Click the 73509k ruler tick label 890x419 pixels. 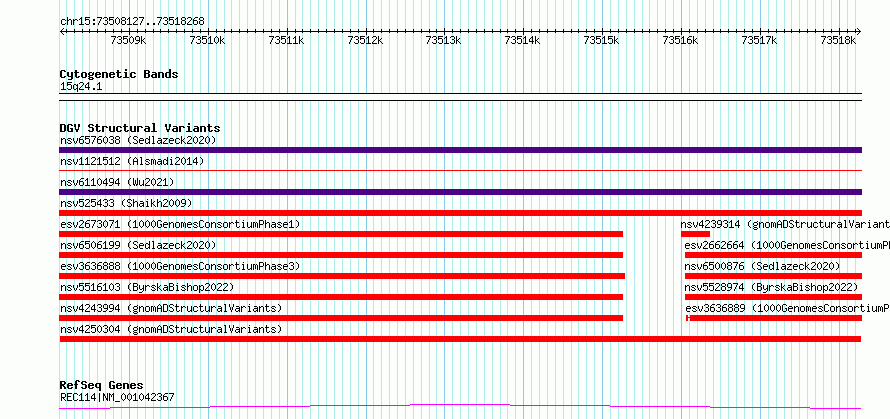129,40
